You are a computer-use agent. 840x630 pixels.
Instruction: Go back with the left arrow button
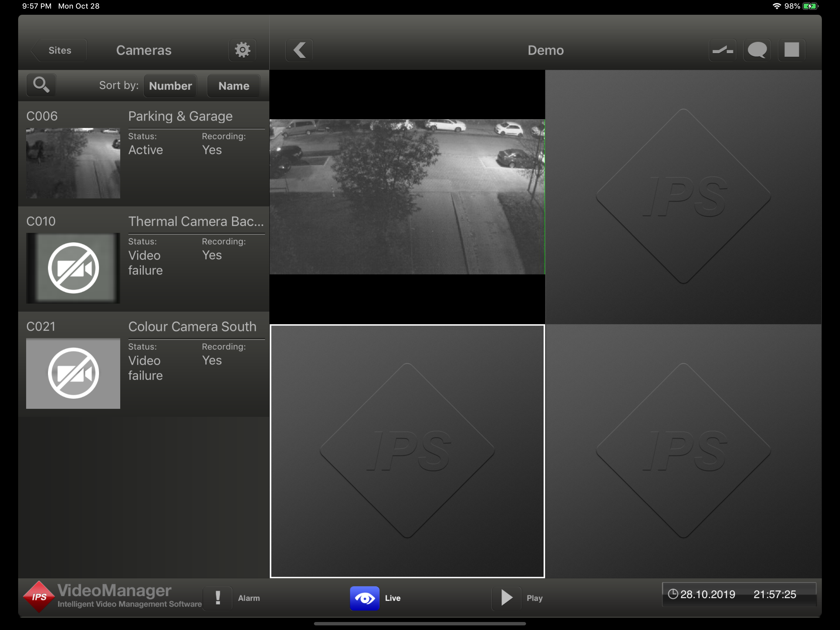(x=299, y=50)
